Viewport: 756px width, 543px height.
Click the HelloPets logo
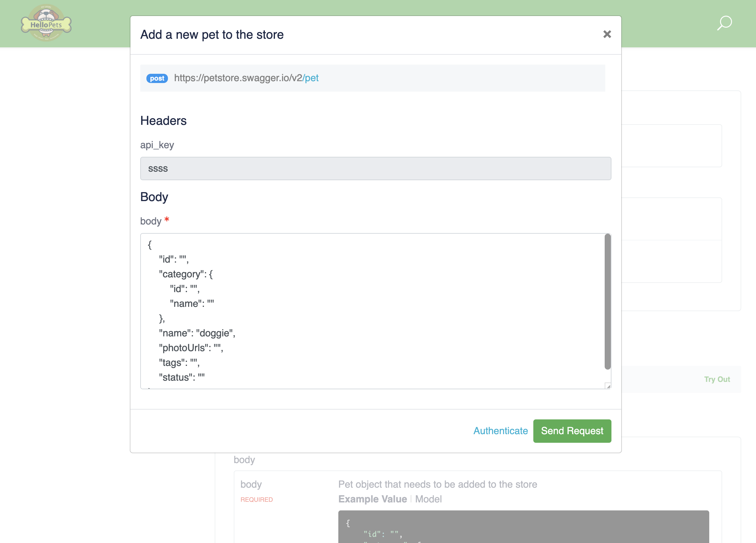tap(46, 23)
